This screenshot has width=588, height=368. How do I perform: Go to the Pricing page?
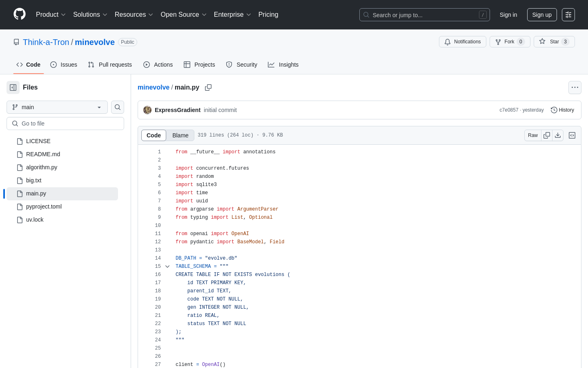click(x=268, y=14)
